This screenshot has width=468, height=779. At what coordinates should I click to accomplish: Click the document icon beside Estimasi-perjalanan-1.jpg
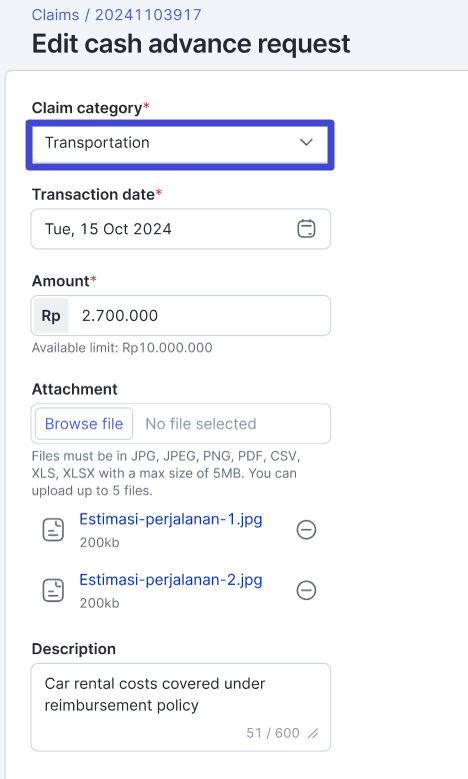[53, 530]
